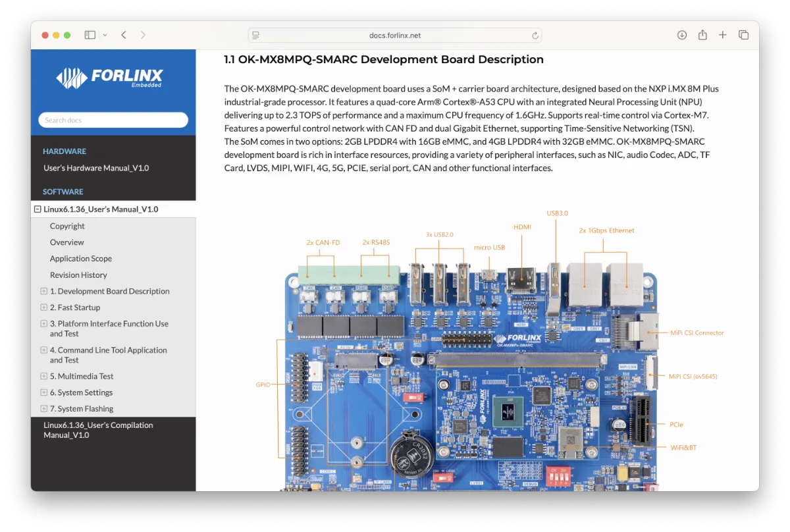Click the MiPi CSI (ov5645) label
The image size is (790, 532).
(x=693, y=377)
